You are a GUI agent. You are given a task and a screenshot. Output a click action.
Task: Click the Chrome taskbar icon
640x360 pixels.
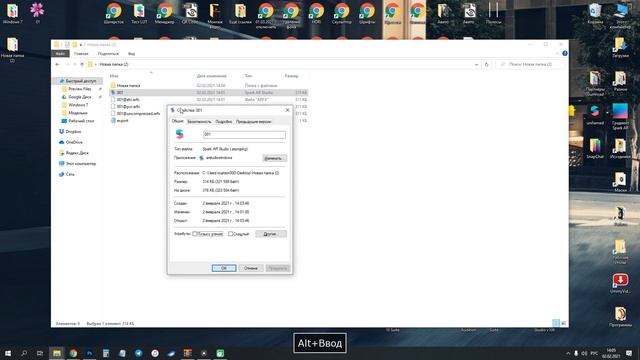point(73,353)
